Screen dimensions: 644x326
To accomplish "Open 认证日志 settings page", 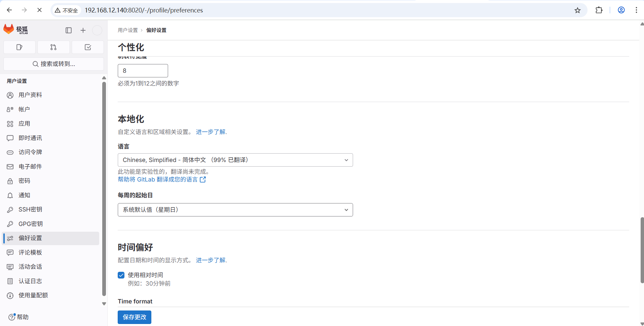I will [x=51, y=281].
